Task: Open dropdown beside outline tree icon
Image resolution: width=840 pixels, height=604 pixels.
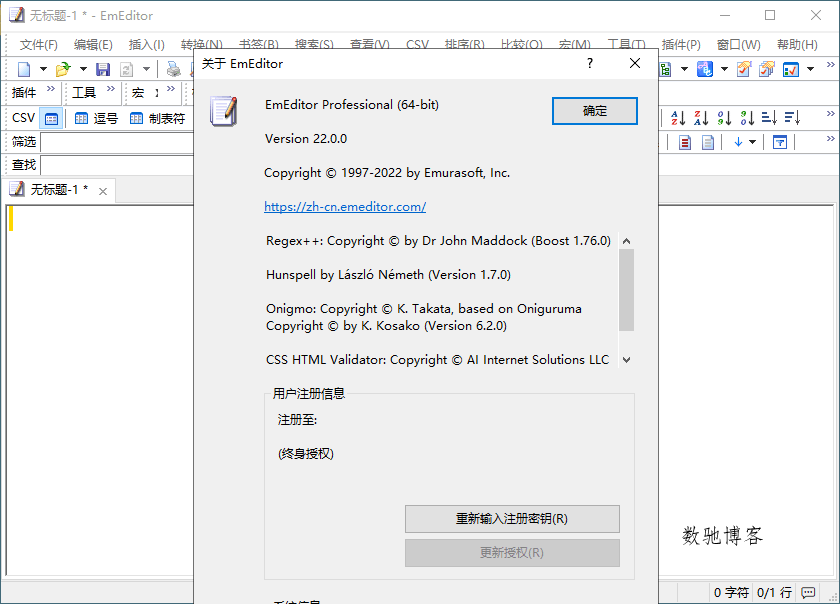Action: click(684, 69)
